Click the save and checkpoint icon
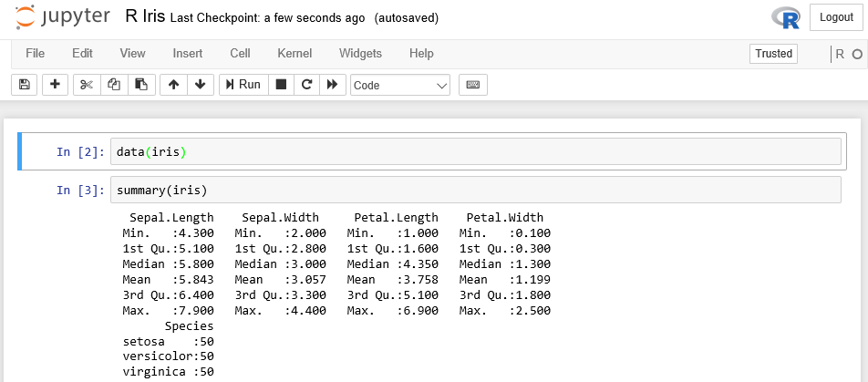Image resolution: width=868 pixels, height=382 pixels. [25, 85]
